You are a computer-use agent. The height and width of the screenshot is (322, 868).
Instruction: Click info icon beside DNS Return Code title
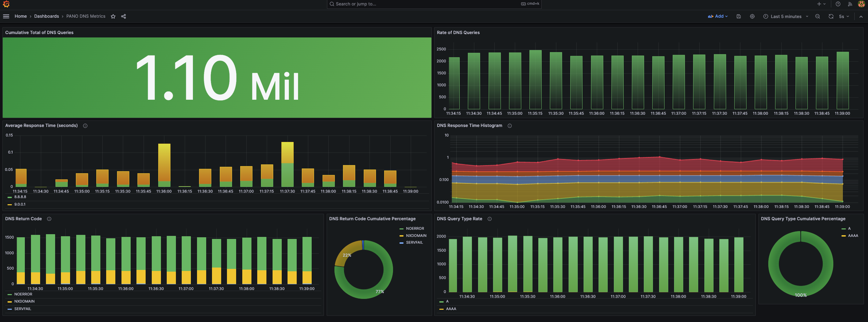49,219
